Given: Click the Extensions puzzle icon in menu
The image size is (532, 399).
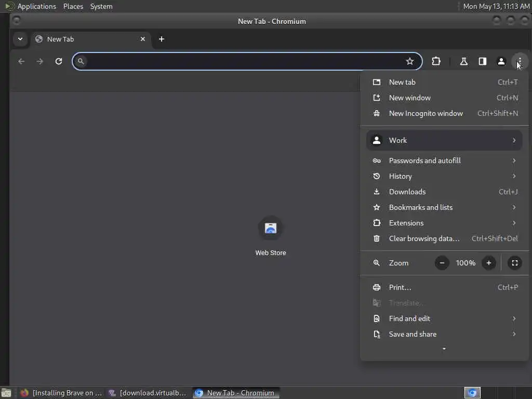Looking at the screenshot, I should (x=377, y=223).
